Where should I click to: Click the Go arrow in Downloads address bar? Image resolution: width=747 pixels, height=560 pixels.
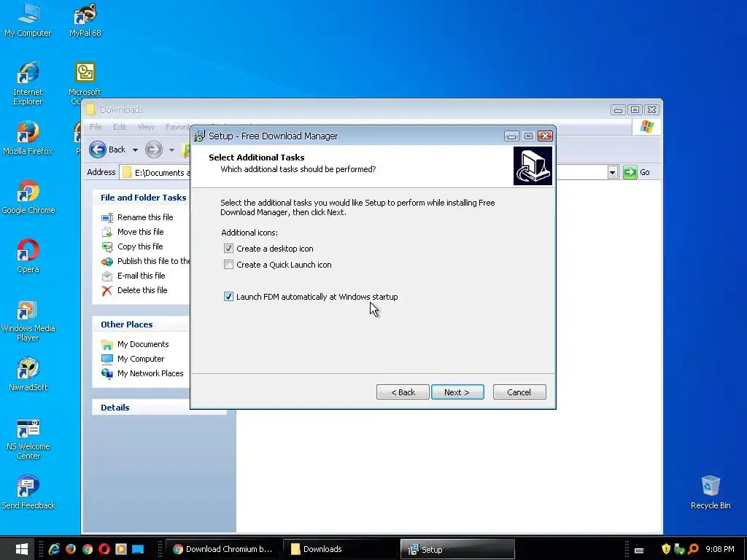pos(630,172)
